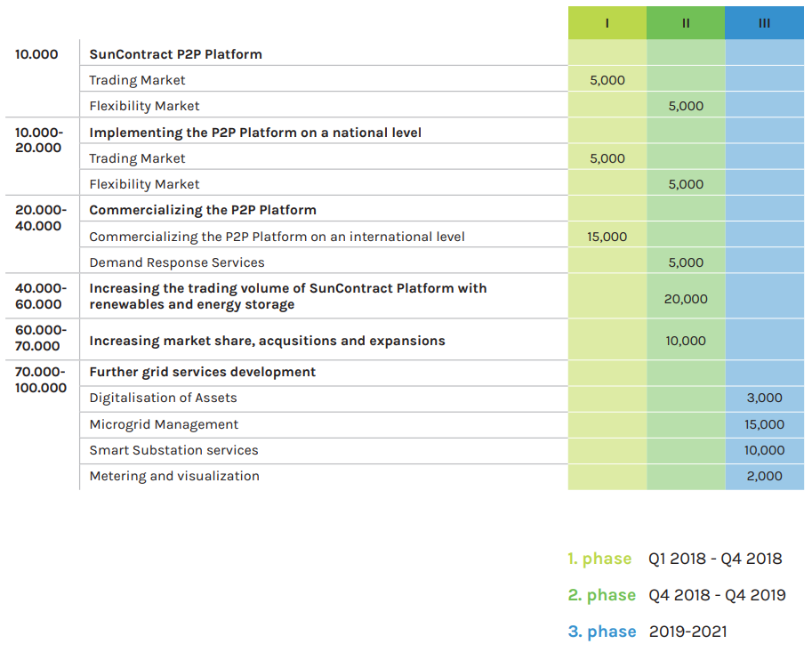Screen dimensions: 812x652
Task: Select the 'Q1 2018 - Q4 2018' date range
Action: coord(715,559)
